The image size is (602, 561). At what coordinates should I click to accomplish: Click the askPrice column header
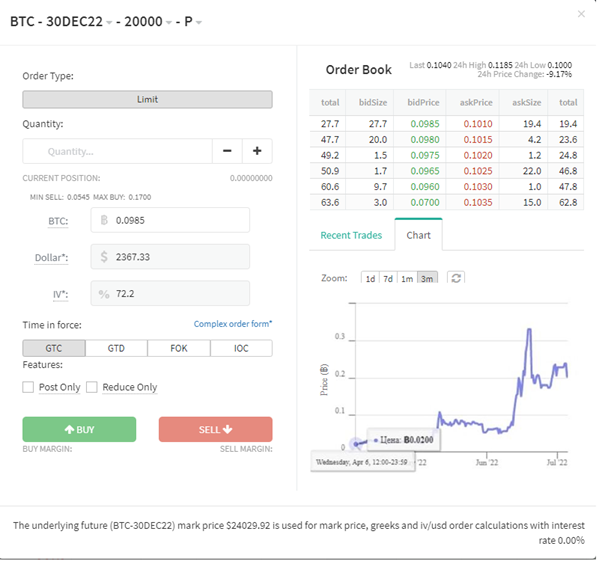pos(476,103)
